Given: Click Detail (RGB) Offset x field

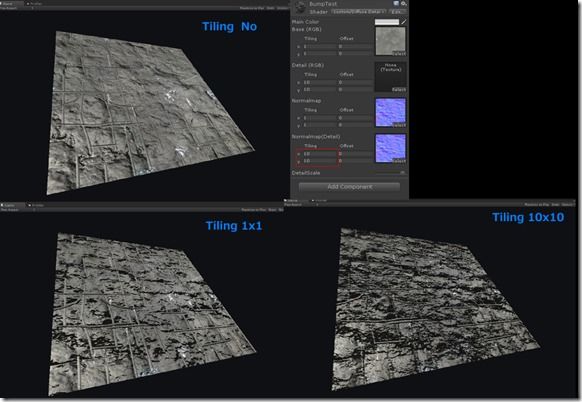Looking at the screenshot, I should [x=356, y=82].
